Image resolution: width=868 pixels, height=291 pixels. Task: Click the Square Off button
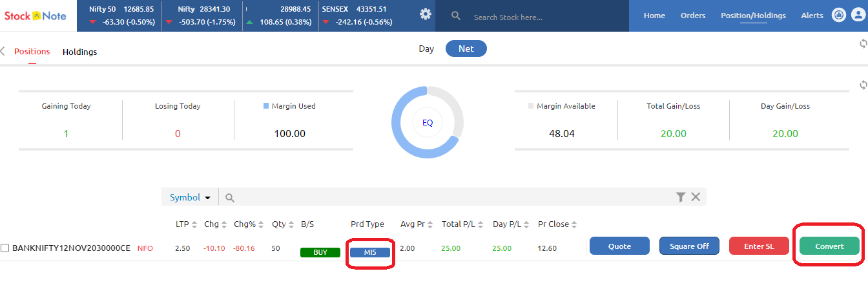pyautogui.click(x=689, y=246)
